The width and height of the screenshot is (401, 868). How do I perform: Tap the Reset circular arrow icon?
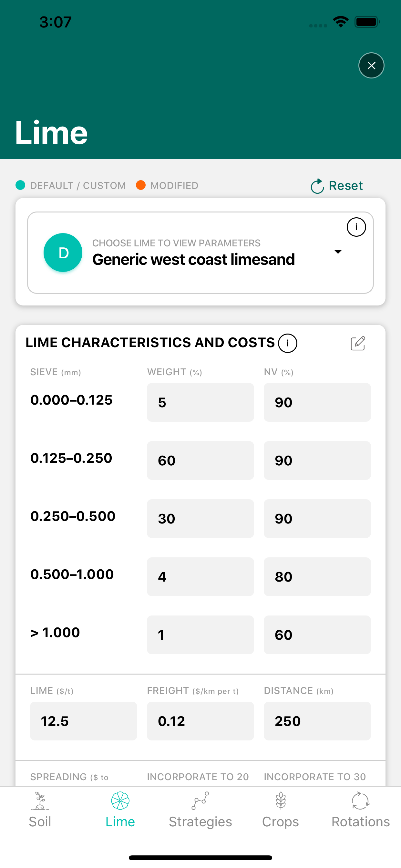pyautogui.click(x=317, y=186)
